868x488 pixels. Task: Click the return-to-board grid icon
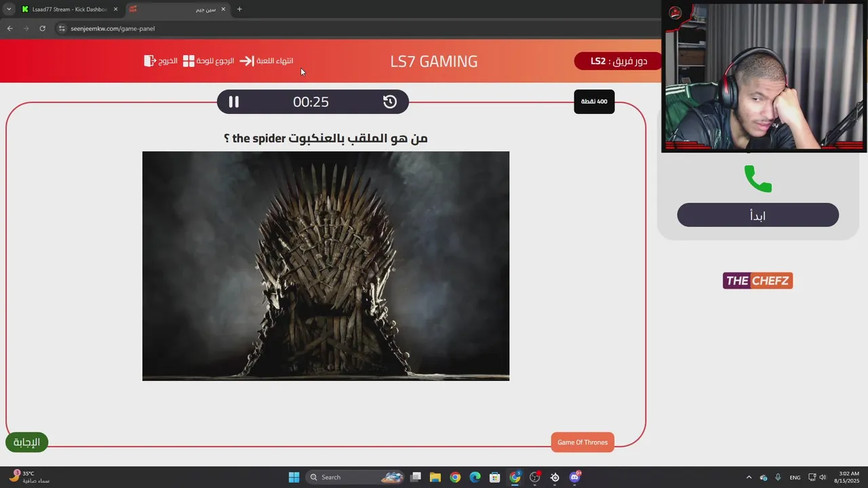[189, 61]
